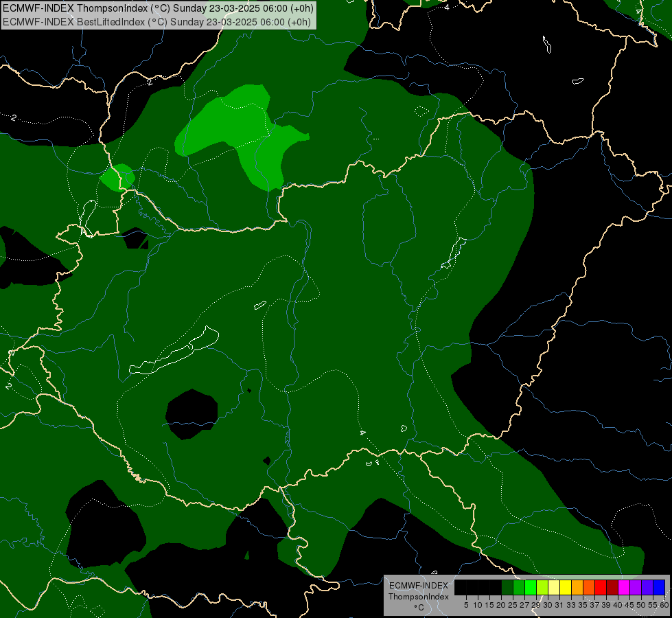Image resolution: width=672 pixels, height=618 pixels.
Task: Click legend tick value "40"
Action: pos(618,605)
